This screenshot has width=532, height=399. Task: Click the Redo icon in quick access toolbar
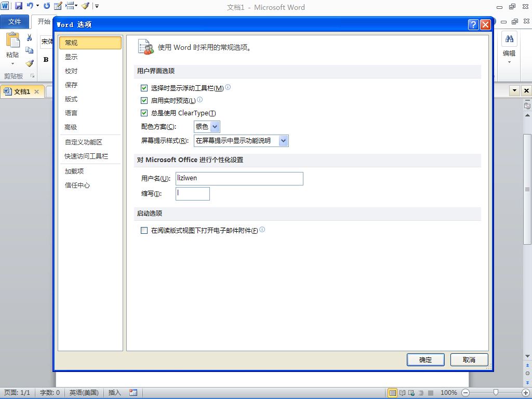(47, 6)
